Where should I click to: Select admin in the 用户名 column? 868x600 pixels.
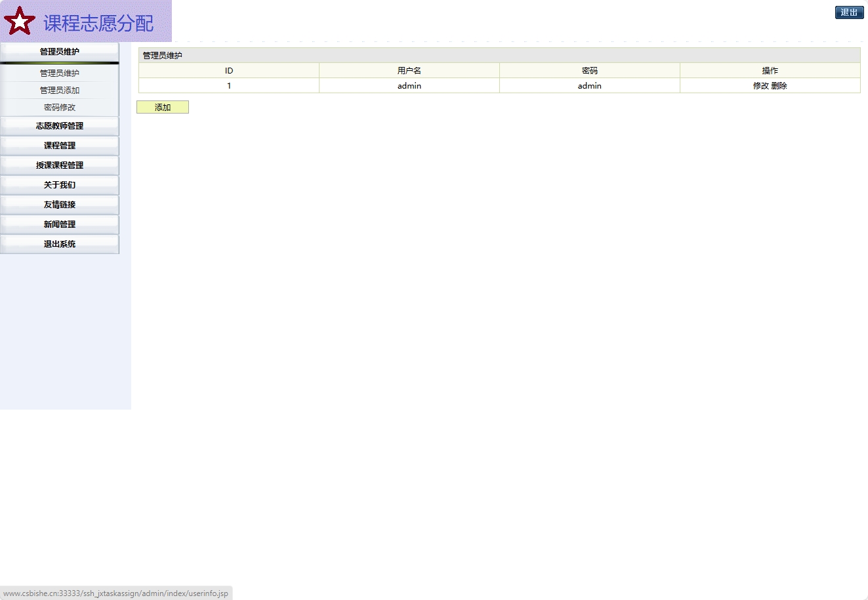click(x=409, y=86)
